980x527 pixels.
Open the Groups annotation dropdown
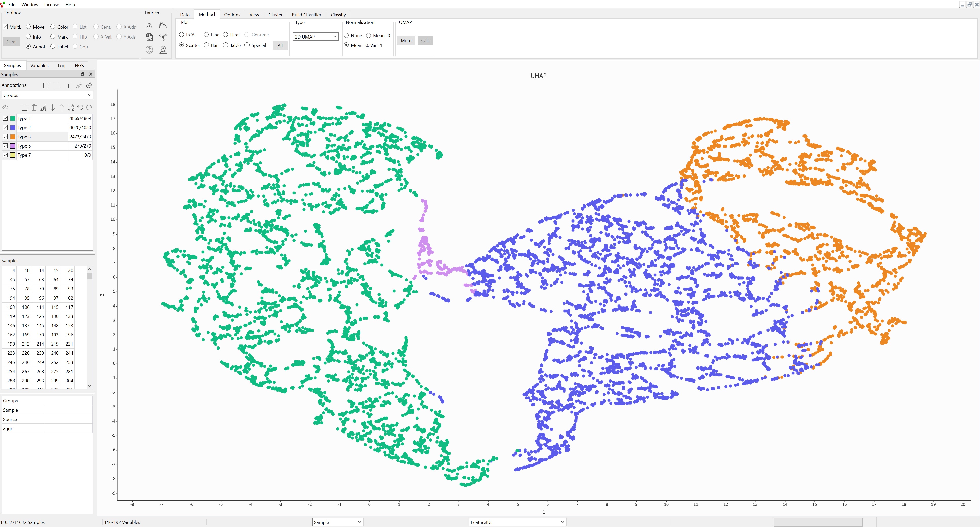tap(46, 95)
